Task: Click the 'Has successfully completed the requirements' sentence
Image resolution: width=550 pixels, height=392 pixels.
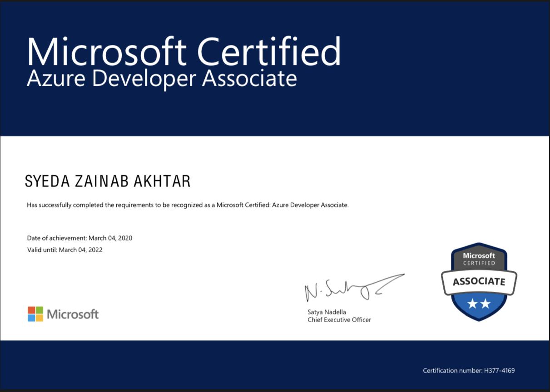Action: click(x=188, y=205)
